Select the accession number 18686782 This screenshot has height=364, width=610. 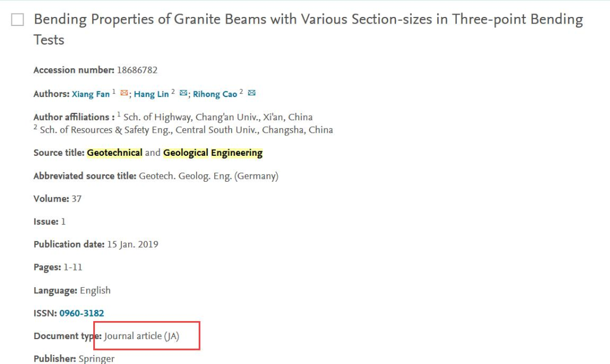137,70
